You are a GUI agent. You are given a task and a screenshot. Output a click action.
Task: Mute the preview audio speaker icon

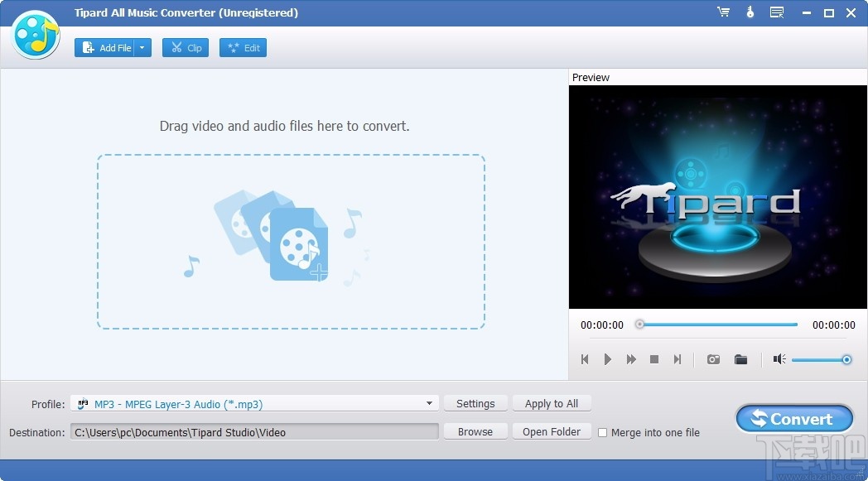coord(779,359)
